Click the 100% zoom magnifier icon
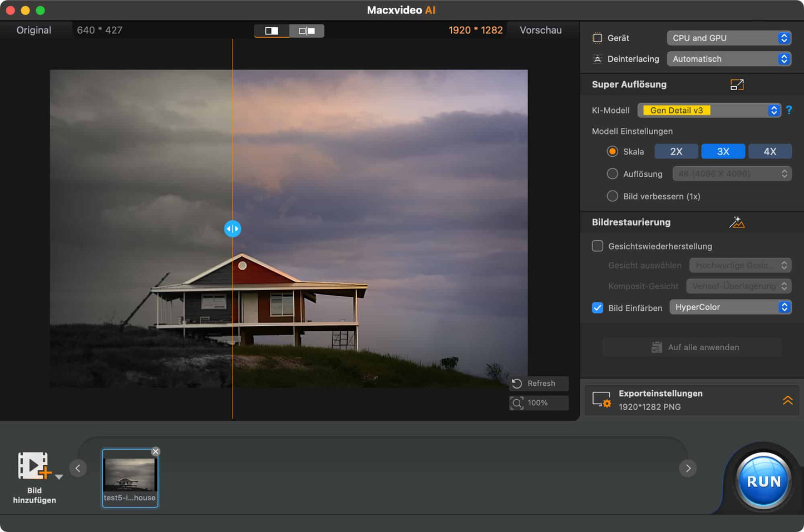The height and width of the screenshot is (532, 804). tap(517, 403)
